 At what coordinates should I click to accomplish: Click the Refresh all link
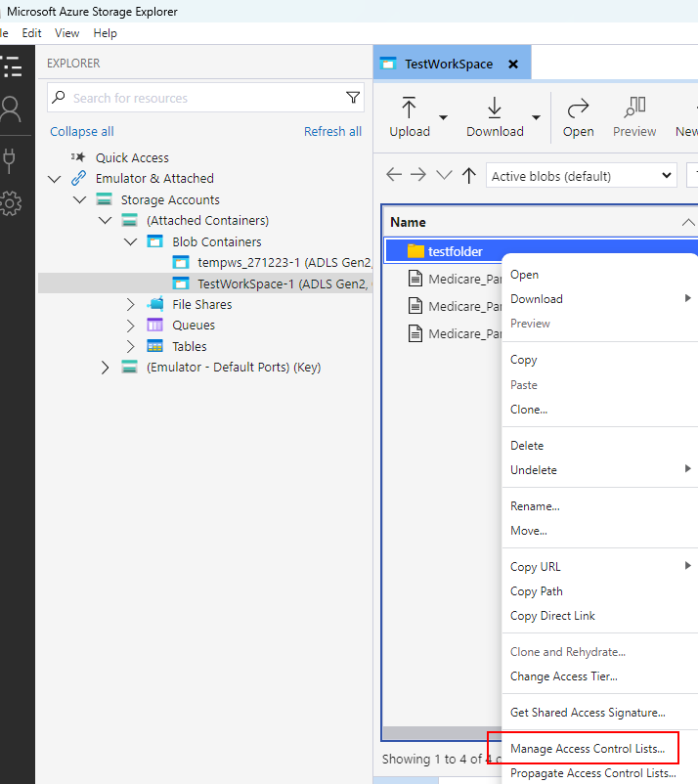(332, 132)
